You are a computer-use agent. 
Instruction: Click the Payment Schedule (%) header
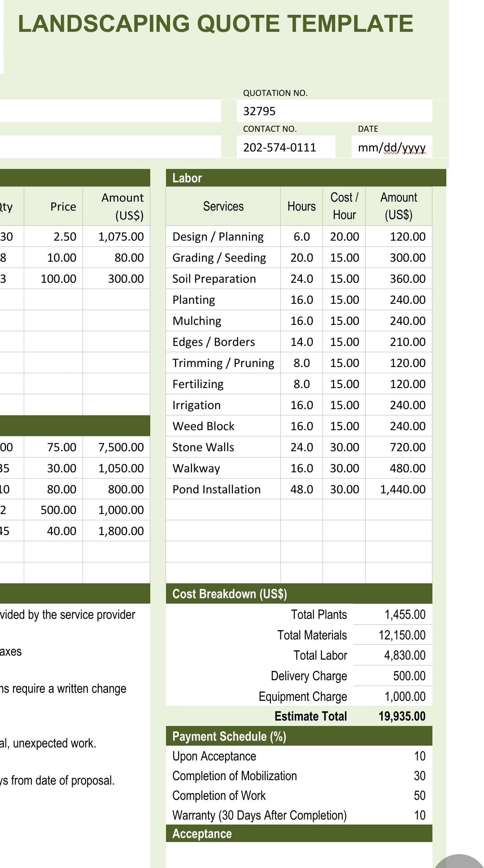click(299, 736)
